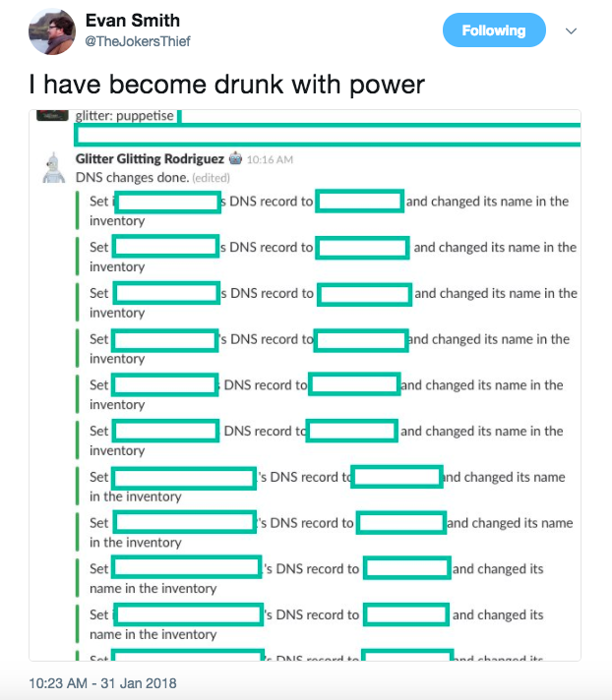Click the robot emoji beside Glitter Glitting Rodriguez
This screenshot has width=612, height=700.
point(236,158)
